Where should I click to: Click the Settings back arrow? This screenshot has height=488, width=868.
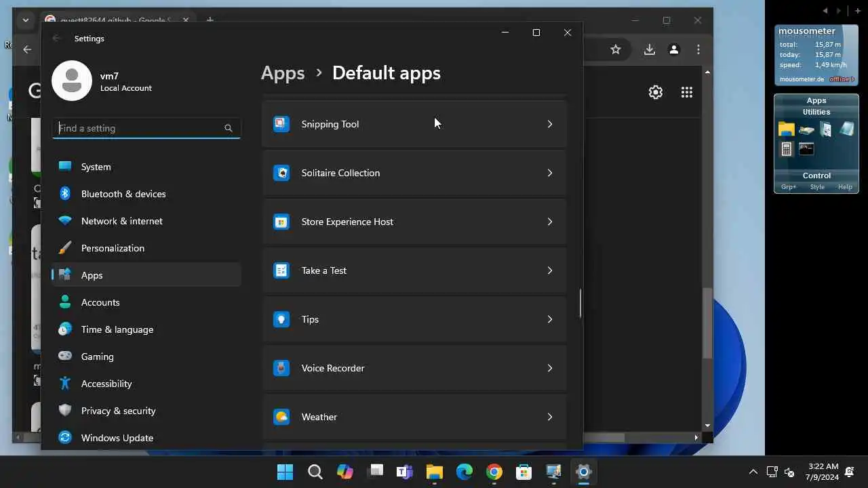click(57, 39)
